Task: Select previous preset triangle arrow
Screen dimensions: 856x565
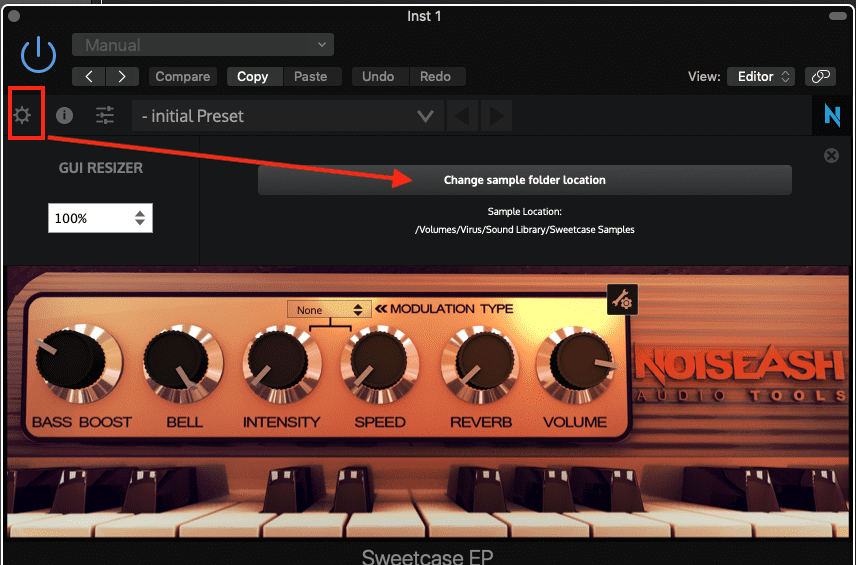Action: 462,116
